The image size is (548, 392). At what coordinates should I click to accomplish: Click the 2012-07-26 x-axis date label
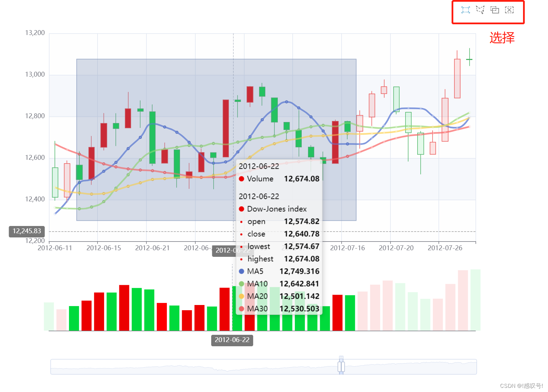pos(445,248)
